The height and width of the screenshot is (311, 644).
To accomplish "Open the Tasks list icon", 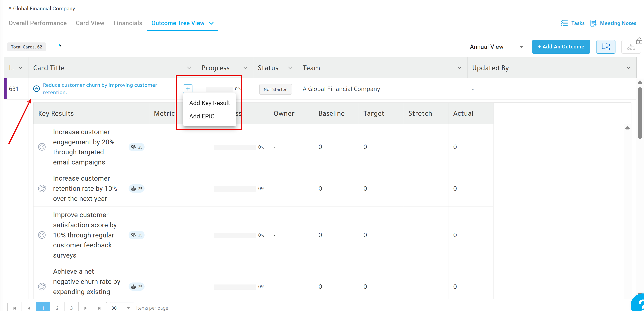I will point(564,23).
